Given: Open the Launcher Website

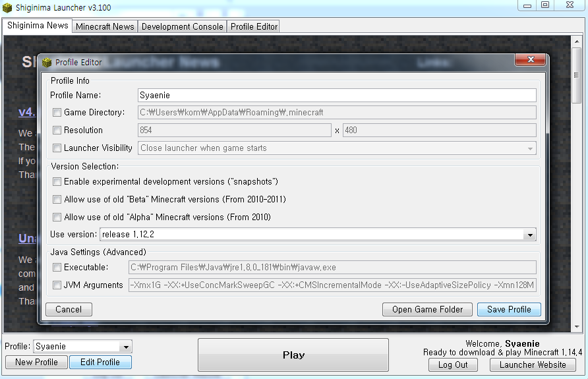Looking at the screenshot, I should click(x=533, y=364).
